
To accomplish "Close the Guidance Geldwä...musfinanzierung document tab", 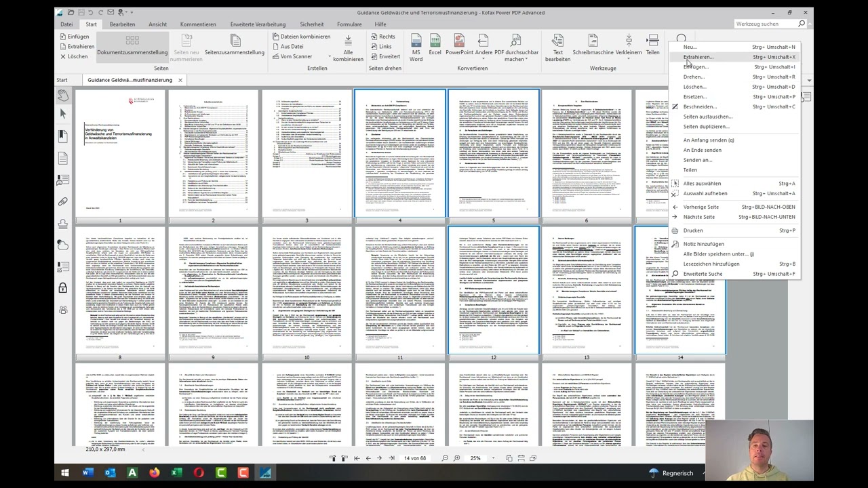I will pos(180,80).
